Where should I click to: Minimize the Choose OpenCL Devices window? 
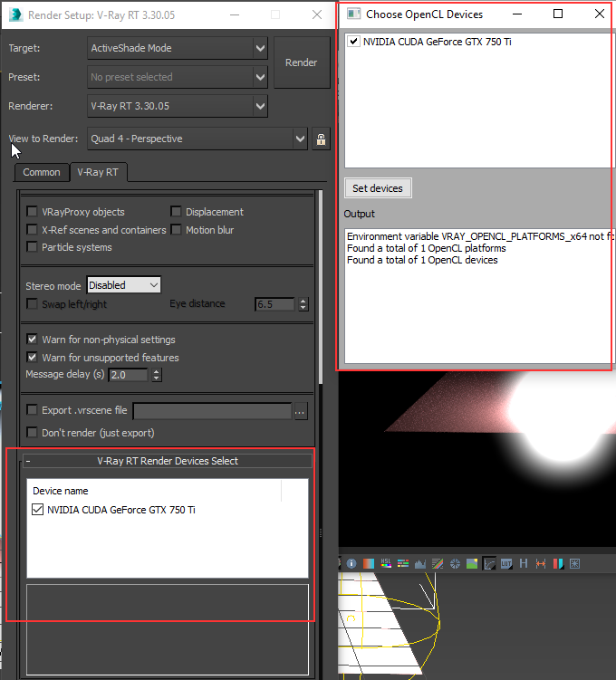[x=517, y=14]
